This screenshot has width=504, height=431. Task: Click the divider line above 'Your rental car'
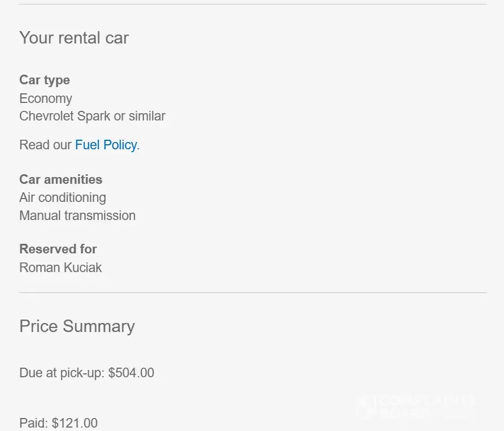[x=253, y=5]
